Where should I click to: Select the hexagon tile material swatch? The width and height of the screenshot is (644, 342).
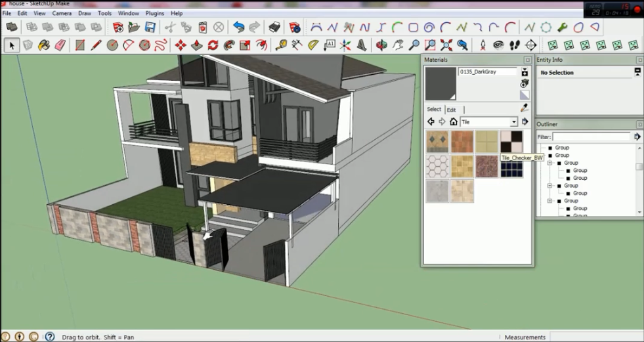[x=437, y=166]
